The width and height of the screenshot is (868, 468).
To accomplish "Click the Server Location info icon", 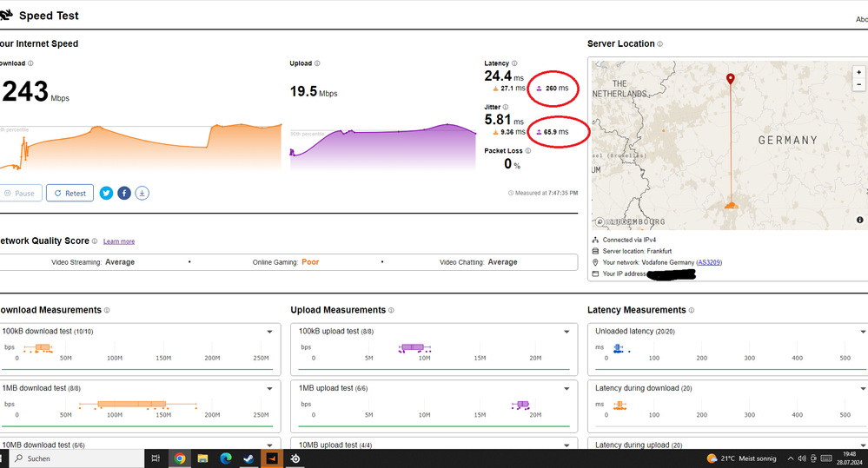I will [x=659, y=43].
